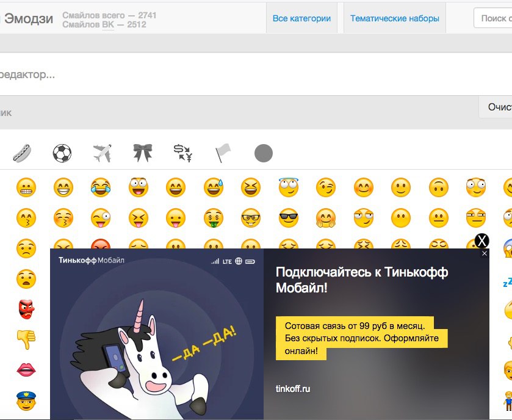Viewport: 512px width, 420px height.
Task: Click into the emoji editor text area
Action: pos(256,74)
